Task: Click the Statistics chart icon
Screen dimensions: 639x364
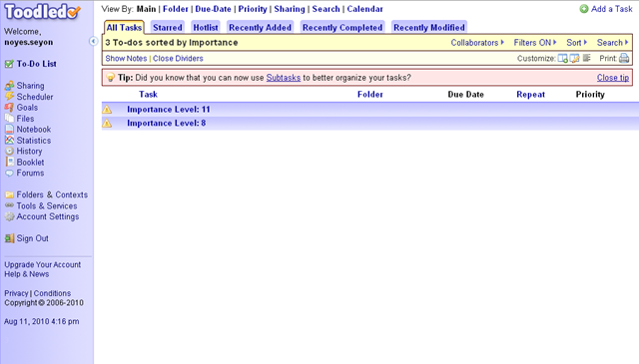Action: point(9,140)
